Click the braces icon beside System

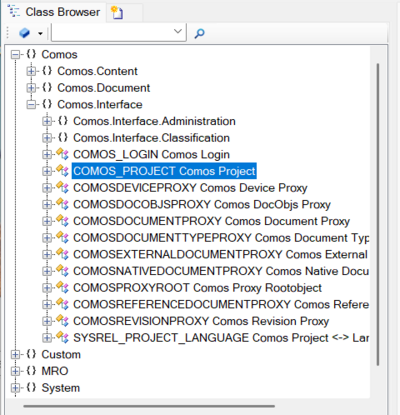pyautogui.click(x=31, y=387)
